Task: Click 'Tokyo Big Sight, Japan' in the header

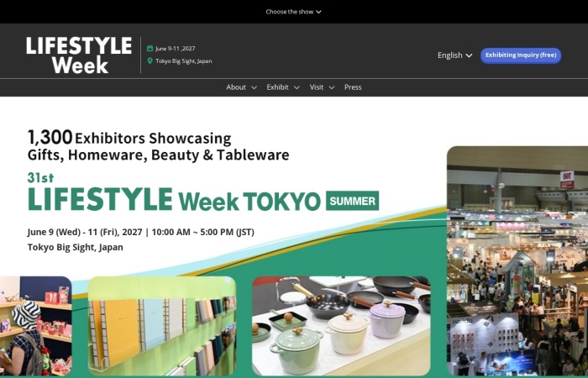Action: click(x=184, y=60)
